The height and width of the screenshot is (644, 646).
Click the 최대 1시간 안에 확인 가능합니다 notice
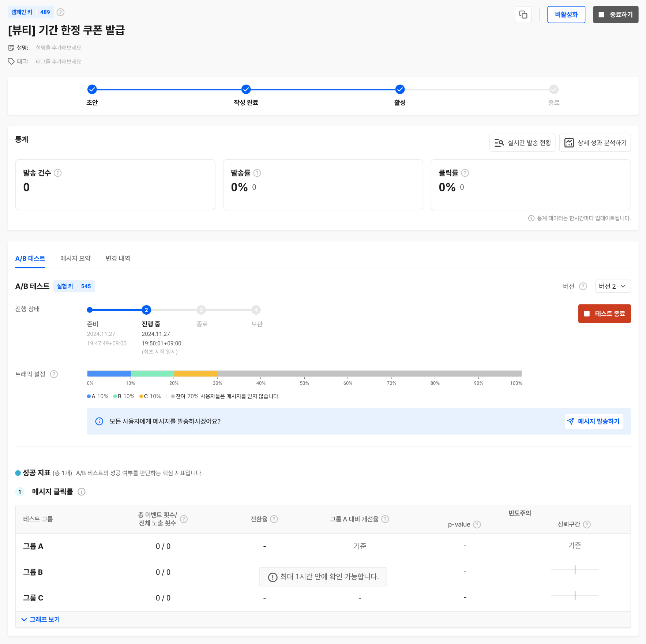click(x=323, y=577)
